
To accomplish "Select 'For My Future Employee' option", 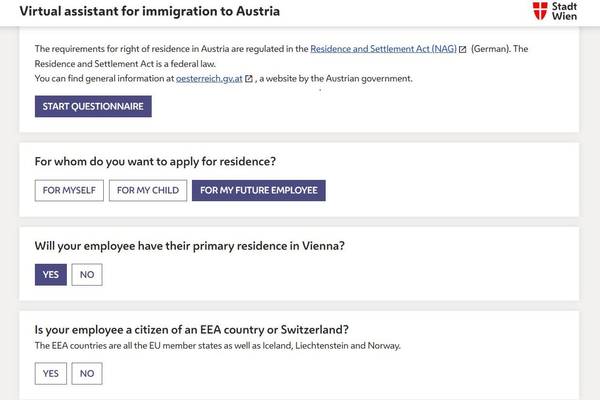I will (259, 191).
